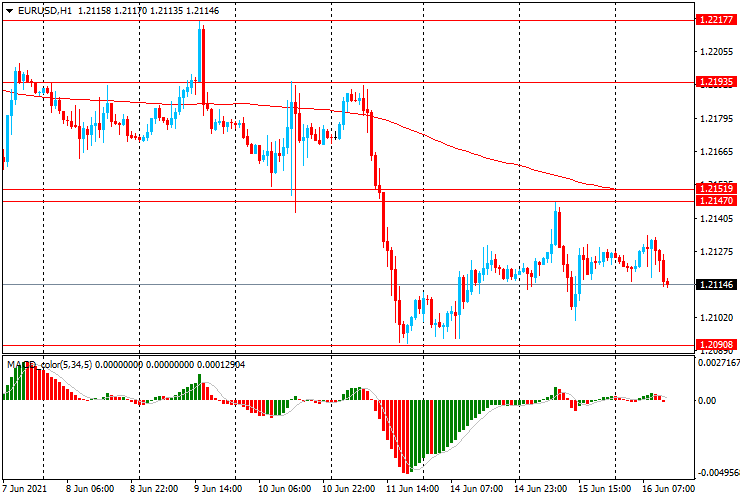Click the 7 Jun 2021 date label
The image size is (740, 500).
(25, 488)
